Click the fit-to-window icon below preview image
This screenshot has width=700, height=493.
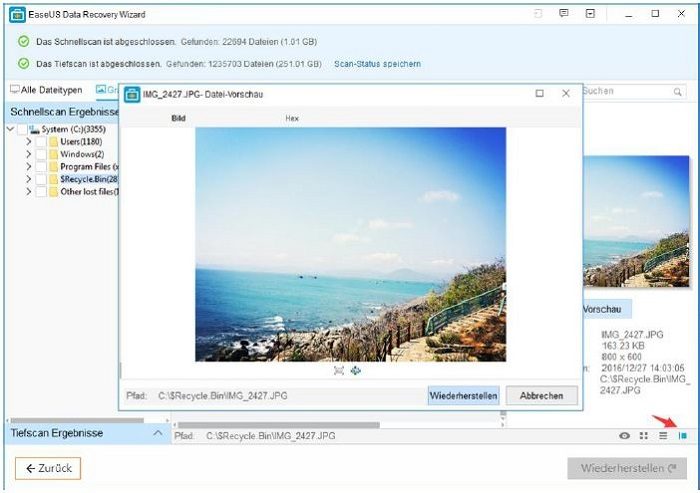[x=339, y=370]
